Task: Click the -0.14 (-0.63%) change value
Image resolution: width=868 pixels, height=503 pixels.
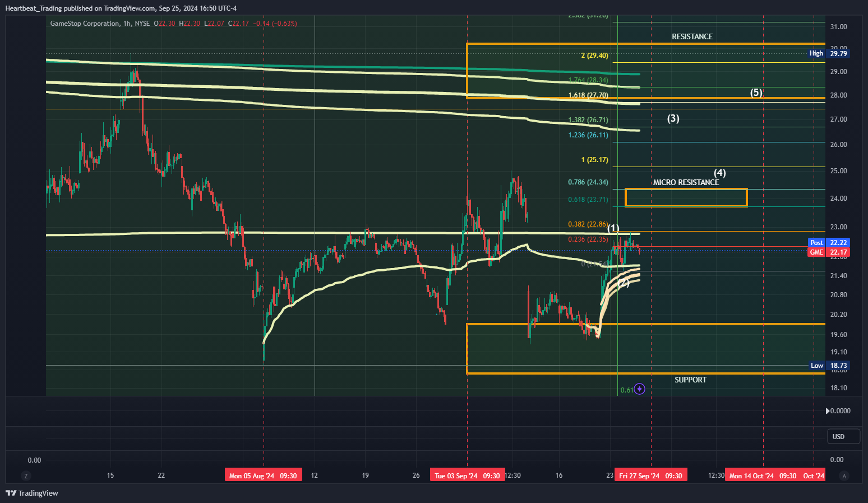Action: click(275, 24)
